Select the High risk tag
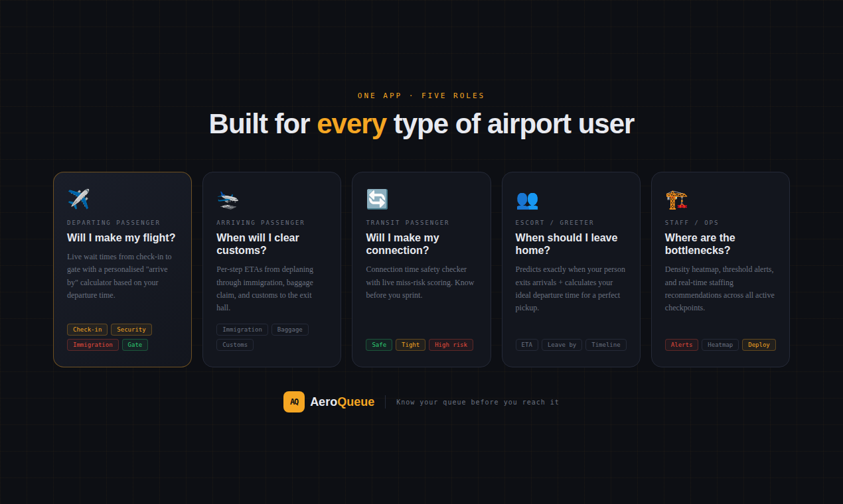Image resolution: width=843 pixels, height=504 pixels. click(451, 345)
